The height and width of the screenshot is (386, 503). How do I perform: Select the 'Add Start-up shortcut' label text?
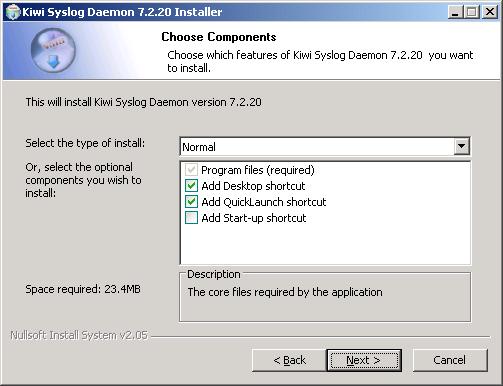254,218
